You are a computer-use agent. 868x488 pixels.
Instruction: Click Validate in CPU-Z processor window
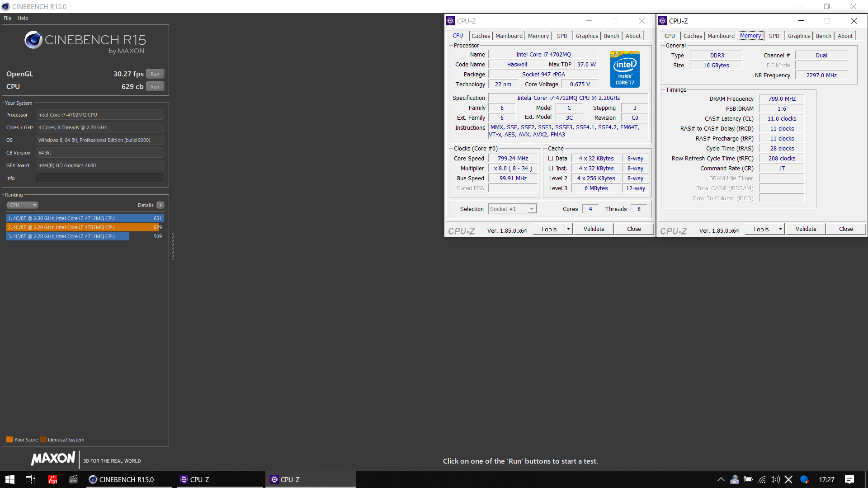pyautogui.click(x=594, y=229)
